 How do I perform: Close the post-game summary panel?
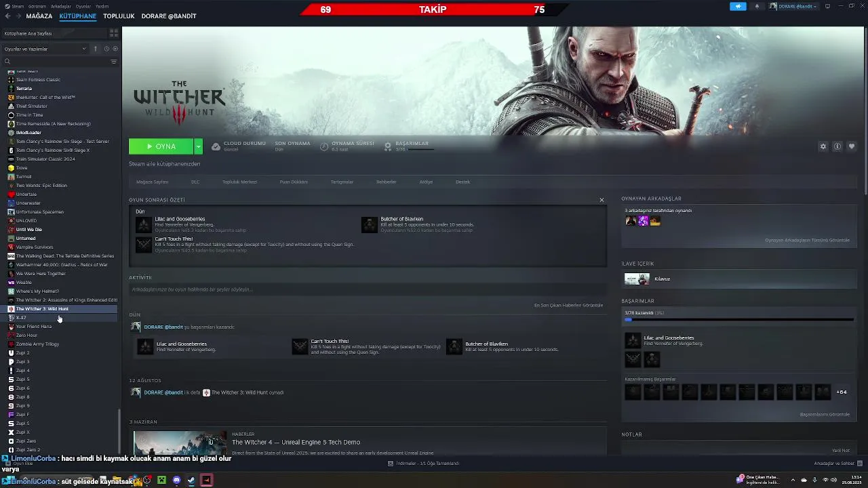(x=601, y=200)
